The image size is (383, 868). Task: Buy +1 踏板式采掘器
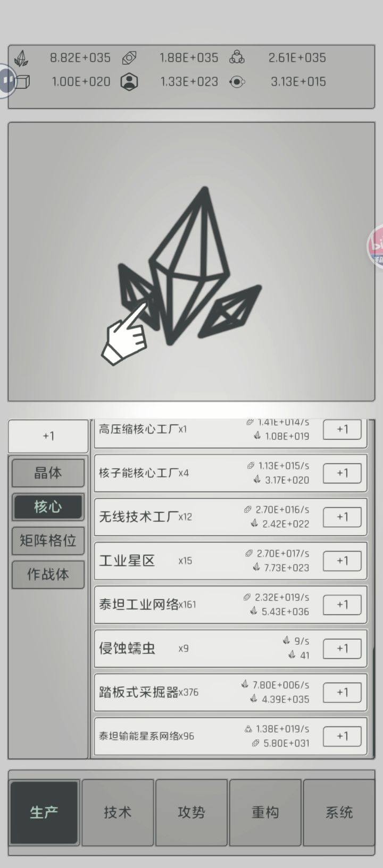[343, 692]
